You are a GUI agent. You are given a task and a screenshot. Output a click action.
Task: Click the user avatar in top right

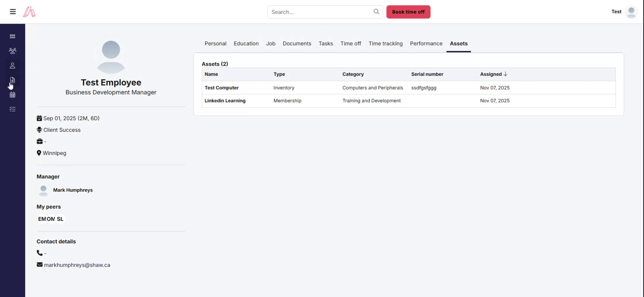(631, 12)
